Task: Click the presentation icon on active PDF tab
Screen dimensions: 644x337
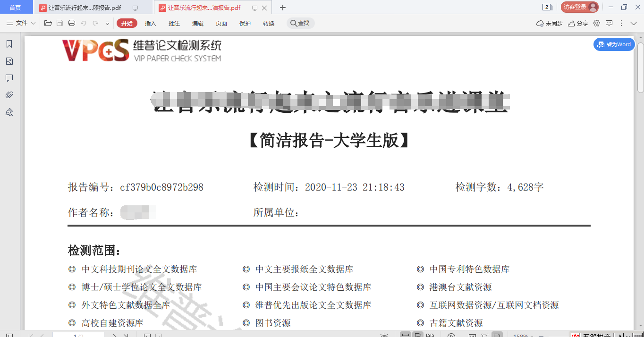Action: 255,8
